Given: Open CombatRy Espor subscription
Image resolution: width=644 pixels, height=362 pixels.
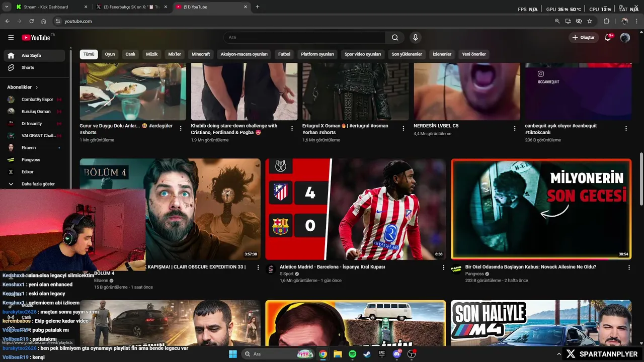Looking at the screenshot, I should (x=34, y=100).
